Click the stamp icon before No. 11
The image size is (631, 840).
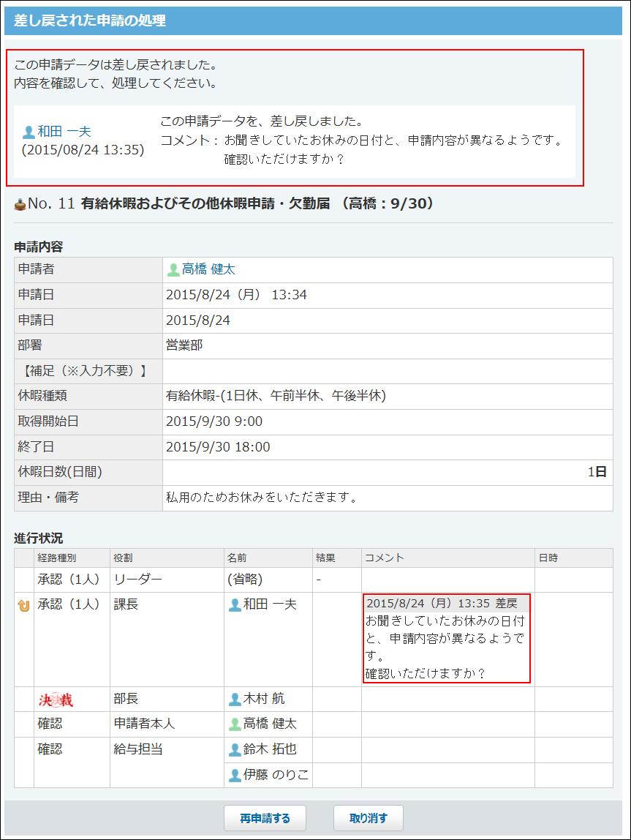point(20,204)
